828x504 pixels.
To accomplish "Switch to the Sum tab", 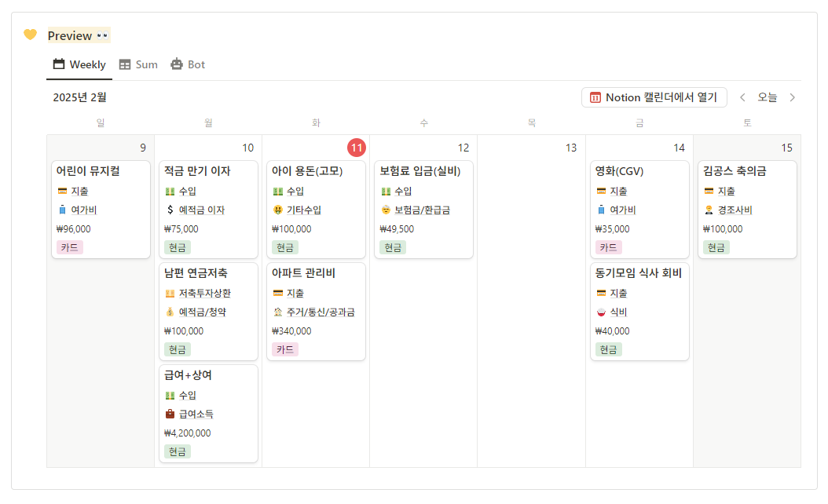I will (x=138, y=64).
